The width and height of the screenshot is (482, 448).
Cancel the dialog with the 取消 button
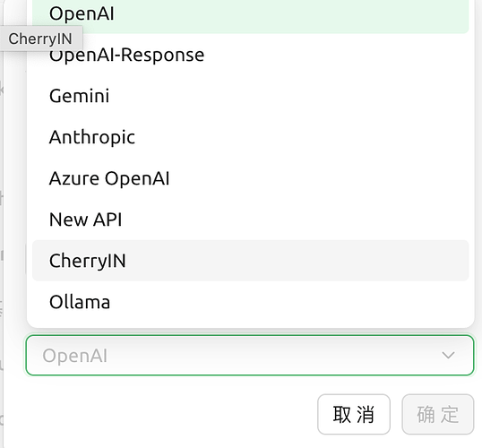(354, 414)
